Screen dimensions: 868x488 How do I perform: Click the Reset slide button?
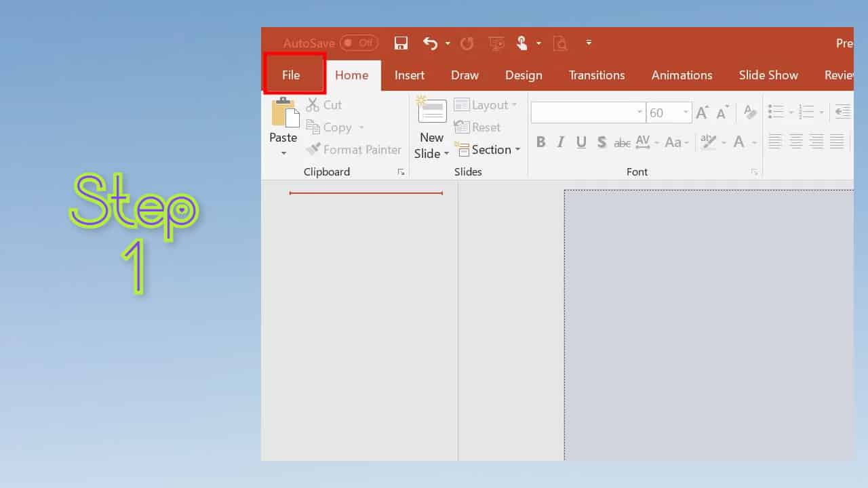coord(477,127)
